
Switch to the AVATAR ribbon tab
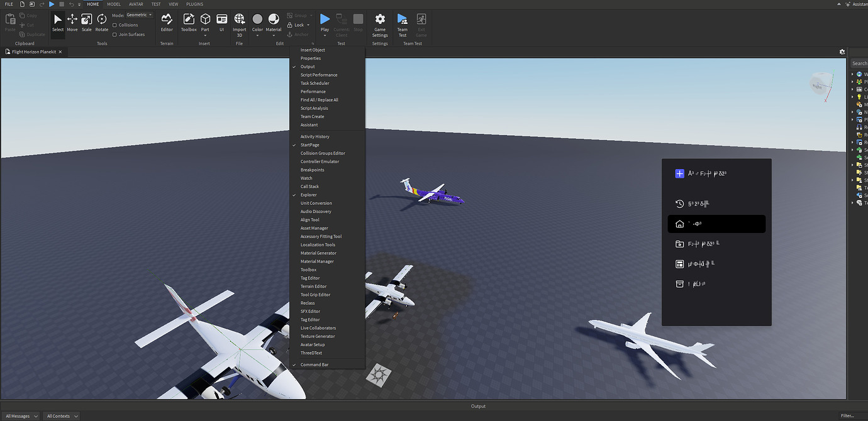point(136,4)
